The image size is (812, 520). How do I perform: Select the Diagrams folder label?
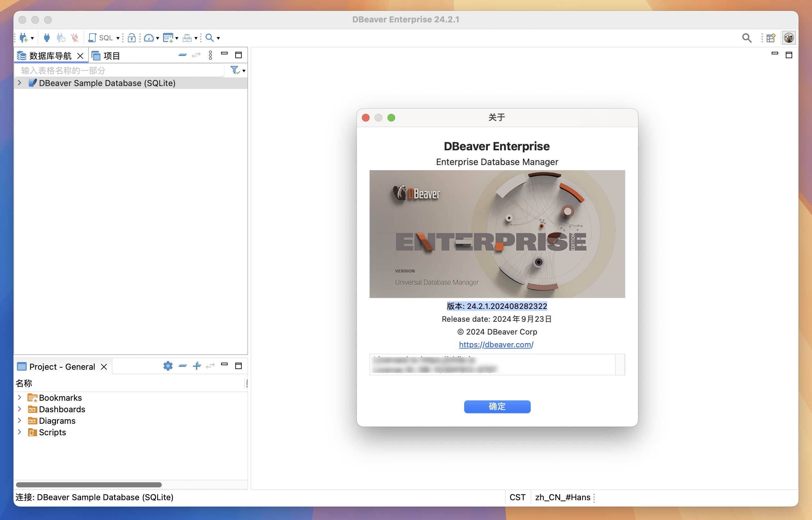point(57,421)
